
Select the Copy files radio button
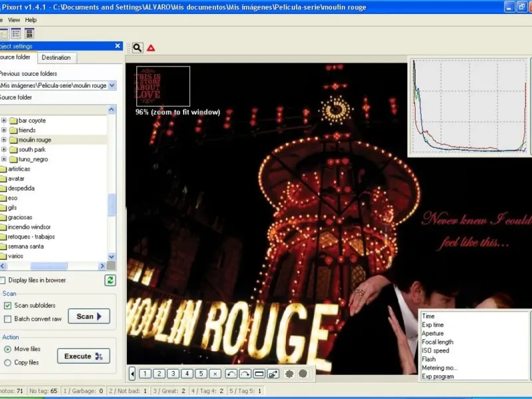coord(8,362)
